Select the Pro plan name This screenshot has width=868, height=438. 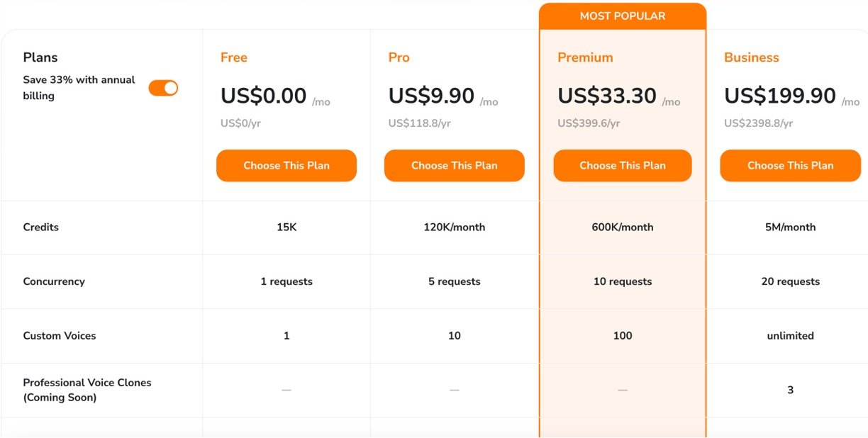pos(399,57)
